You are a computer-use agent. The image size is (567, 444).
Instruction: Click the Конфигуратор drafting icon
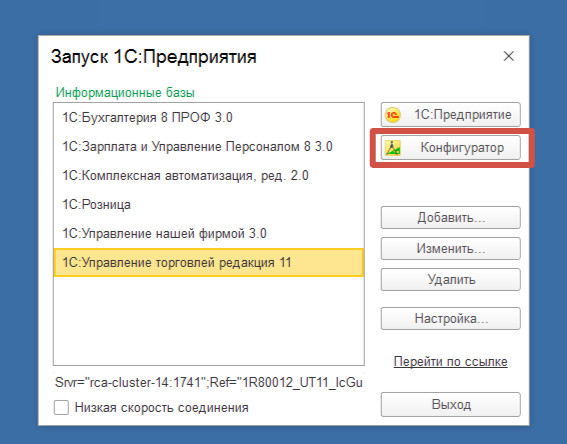[x=393, y=148]
